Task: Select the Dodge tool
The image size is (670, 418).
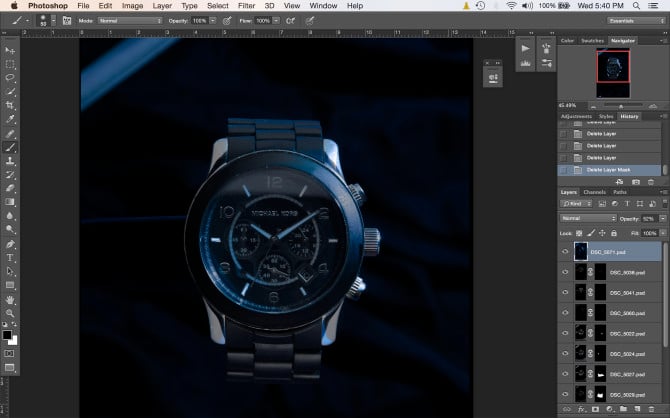Action: point(10,229)
